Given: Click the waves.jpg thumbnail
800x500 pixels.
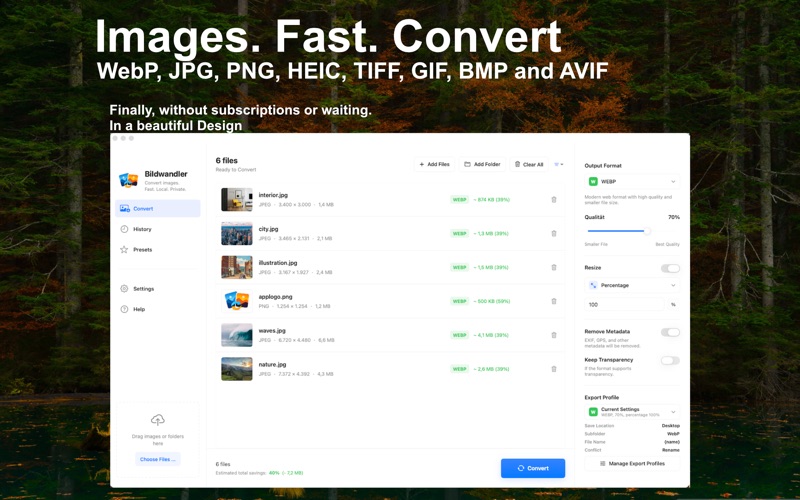Looking at the screenshot, I should [237, 335].
